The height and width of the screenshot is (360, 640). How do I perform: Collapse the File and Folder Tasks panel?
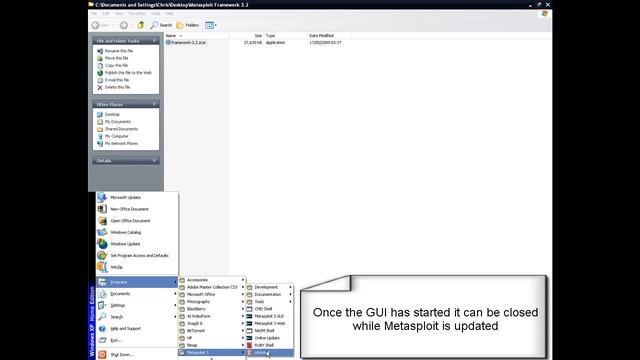tap(154, 41)
